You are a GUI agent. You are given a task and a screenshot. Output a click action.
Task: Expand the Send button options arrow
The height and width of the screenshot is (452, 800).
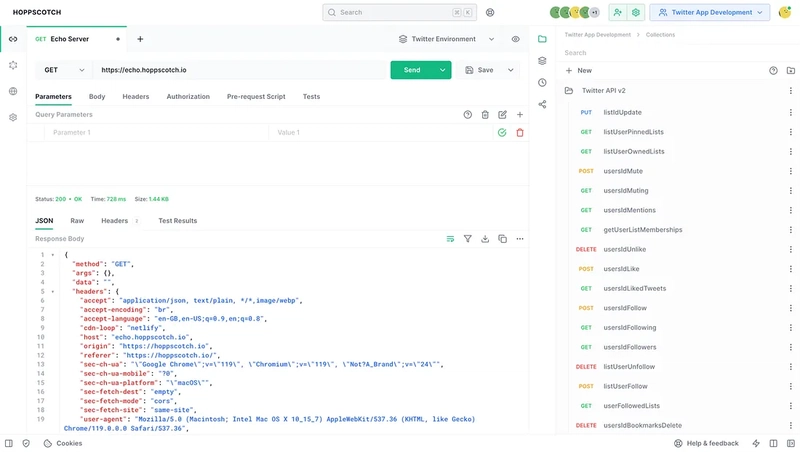pos(443,70)
